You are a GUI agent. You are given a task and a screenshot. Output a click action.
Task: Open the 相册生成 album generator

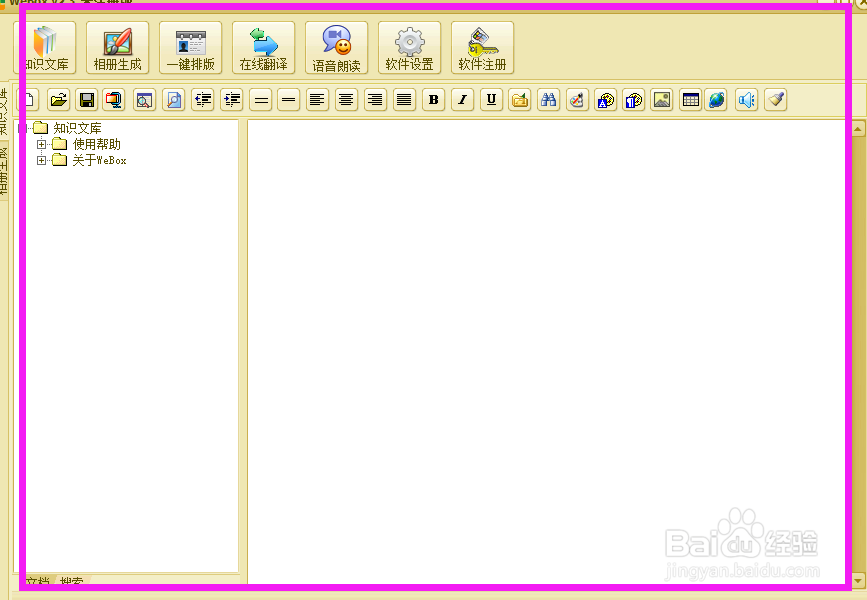point(118,48)
